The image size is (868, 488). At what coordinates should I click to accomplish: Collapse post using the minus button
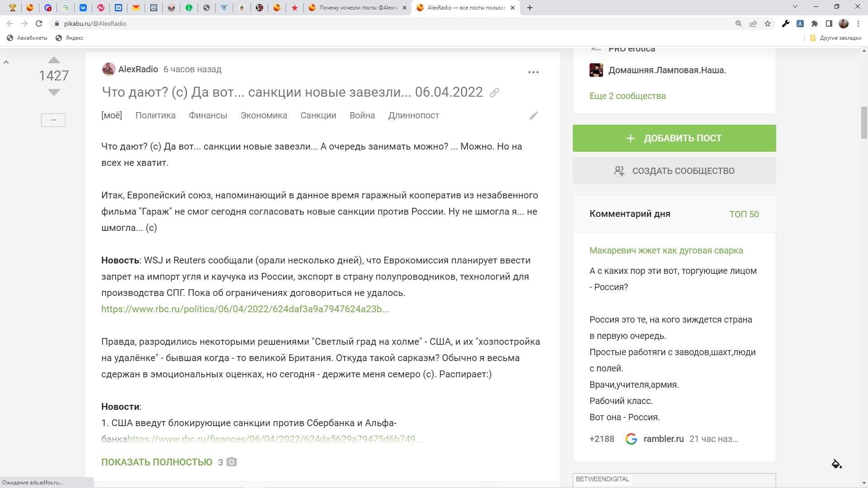(53, 120)
